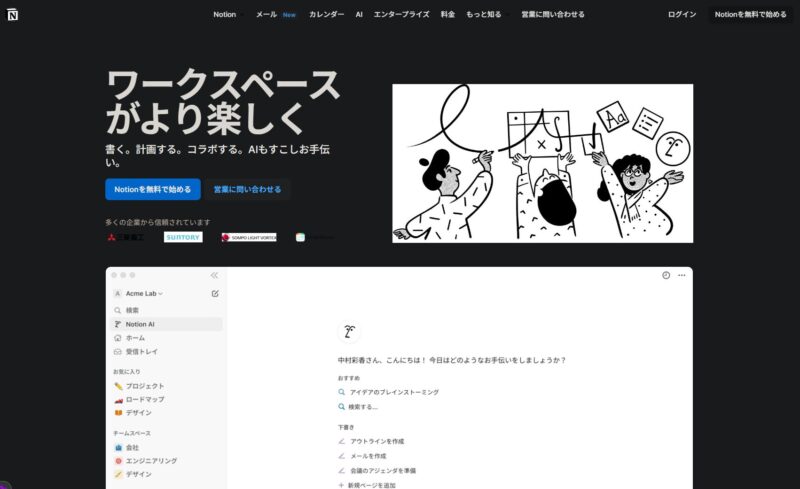Open the three-dot more menu in preview window
The image size is (800, 489).
coord(682,275)
